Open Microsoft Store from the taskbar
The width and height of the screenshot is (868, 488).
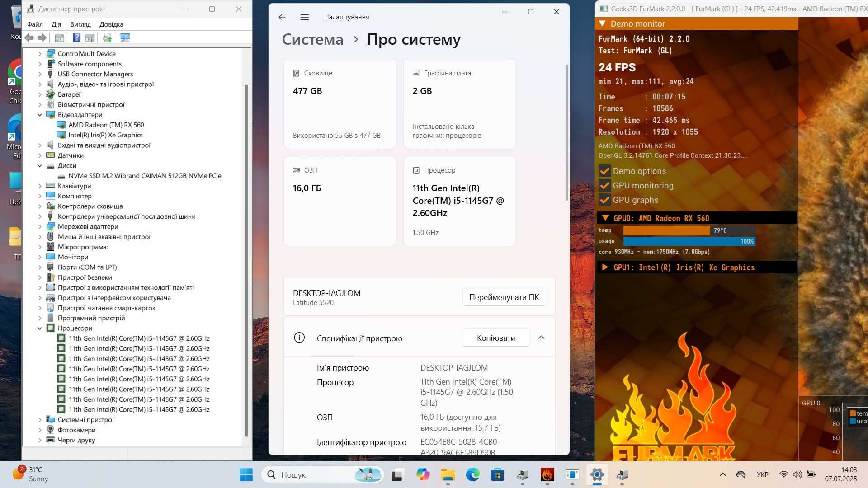(498, 474)
